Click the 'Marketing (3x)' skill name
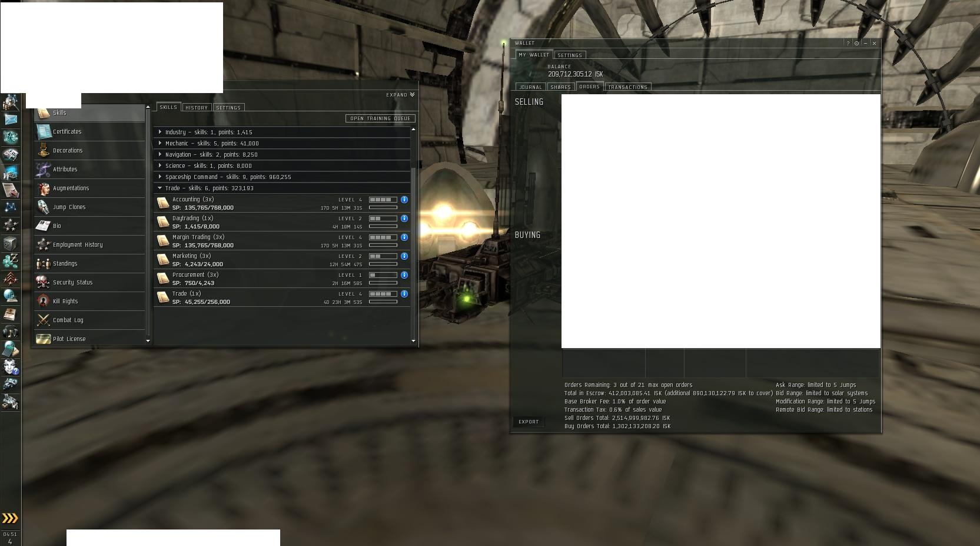Image resolution: width=980 pixels, height=546 pixels. [x=191, y=256]
